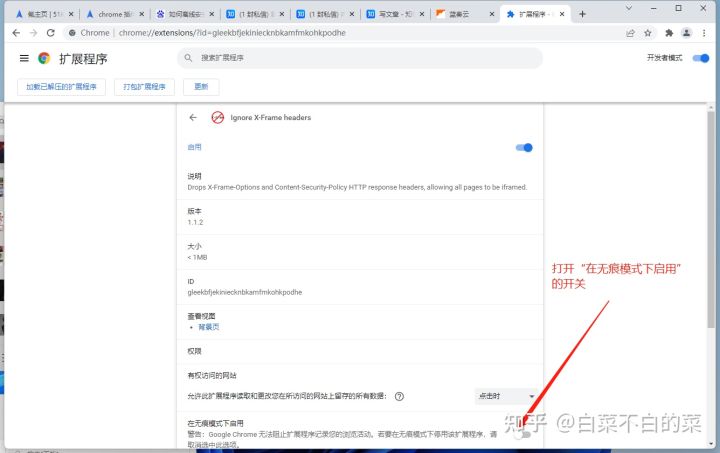The height and width of the screenshot is (453, 720).
Task: Open the 背景页 background page link
Action: pyautogui.click(x=208, y=327)
